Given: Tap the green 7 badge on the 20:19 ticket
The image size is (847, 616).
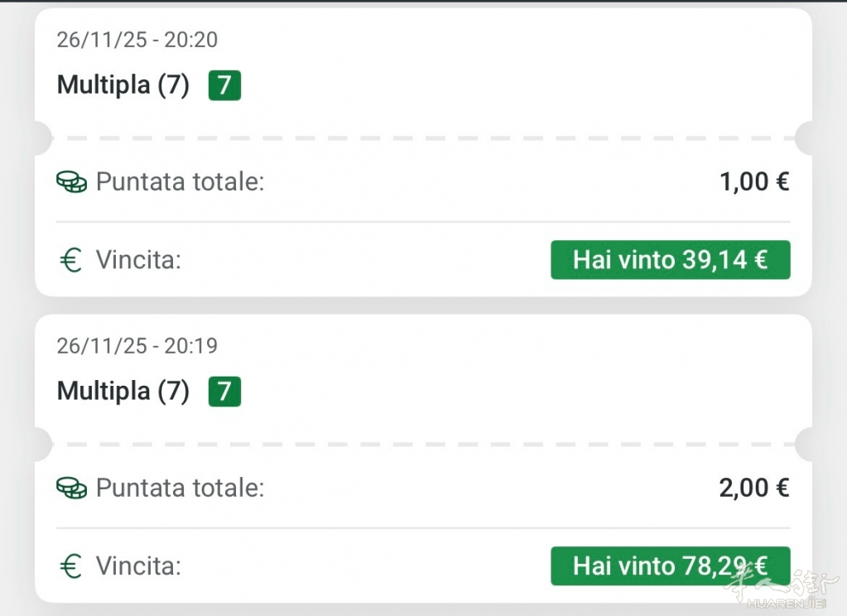Looking at the screenshot, I should pyautogui.click(x=224, y=391).
